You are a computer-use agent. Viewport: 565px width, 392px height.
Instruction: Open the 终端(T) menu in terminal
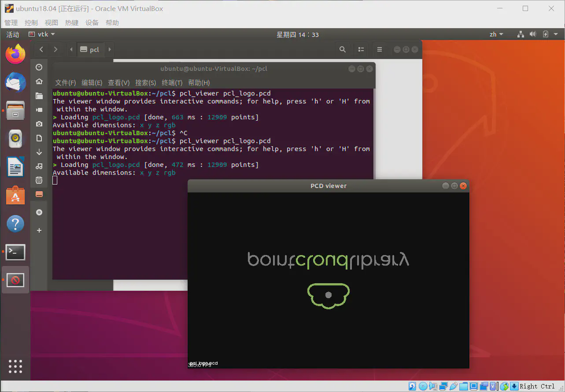(x=172, y=83)
